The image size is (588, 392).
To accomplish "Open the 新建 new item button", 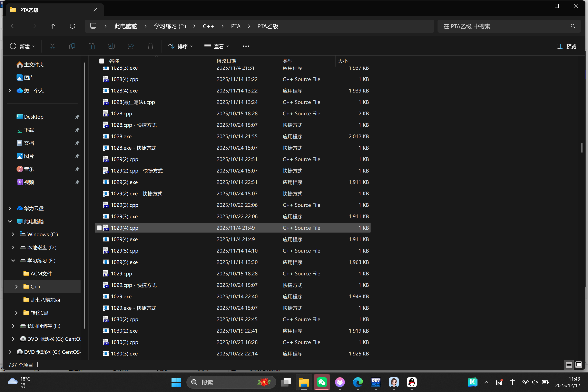I will 22,46.
